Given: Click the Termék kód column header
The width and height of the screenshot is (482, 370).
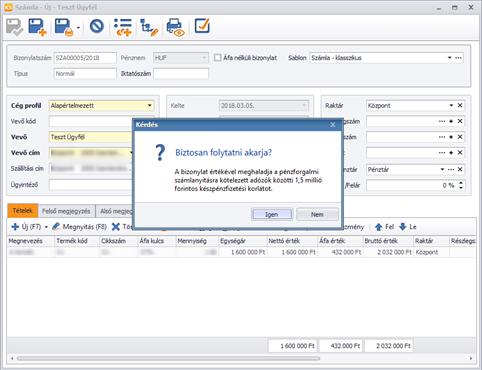Looking at the screenshot, I should coord(77,241).
